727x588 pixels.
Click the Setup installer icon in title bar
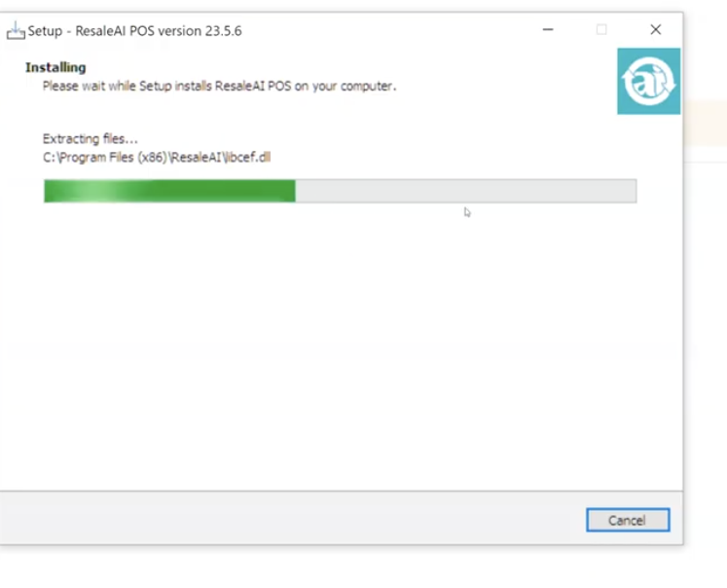16,30
